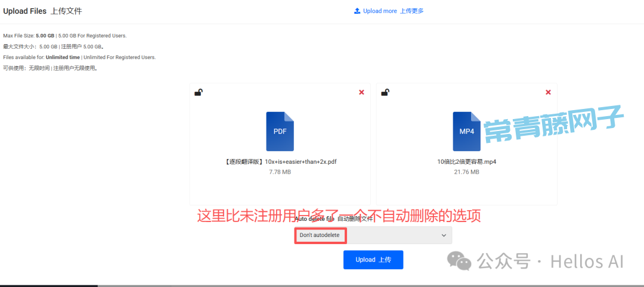The height and width of the screenshot is (287, 644).
Task: Click the Upload more 上传更多 link
Action: (x=393, y=11)
